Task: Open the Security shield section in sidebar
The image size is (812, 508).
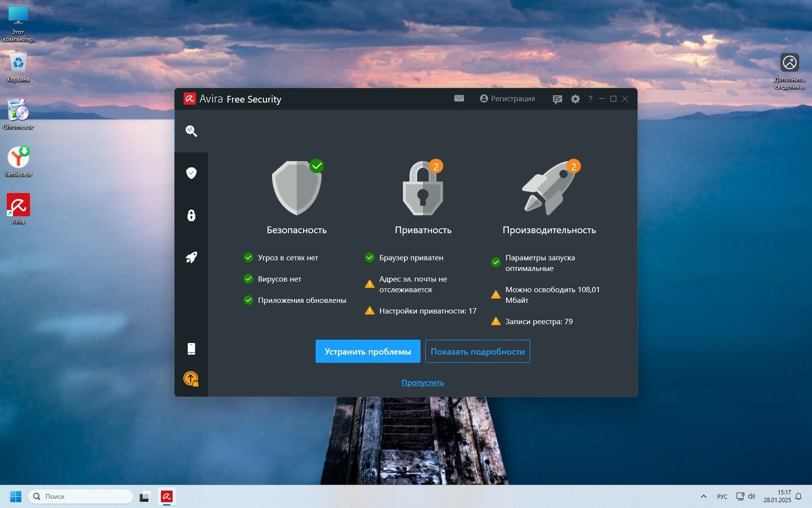Action: tap(191, 173)
